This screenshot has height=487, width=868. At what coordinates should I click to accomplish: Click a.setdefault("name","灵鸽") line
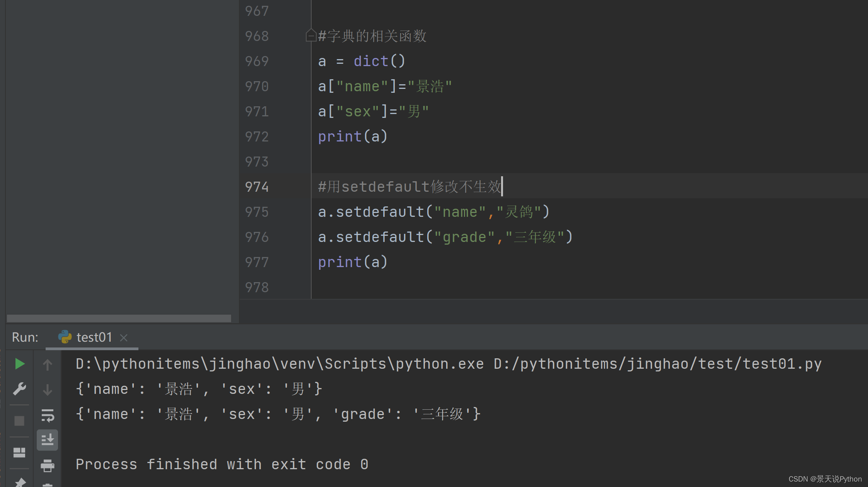point(433,212)
